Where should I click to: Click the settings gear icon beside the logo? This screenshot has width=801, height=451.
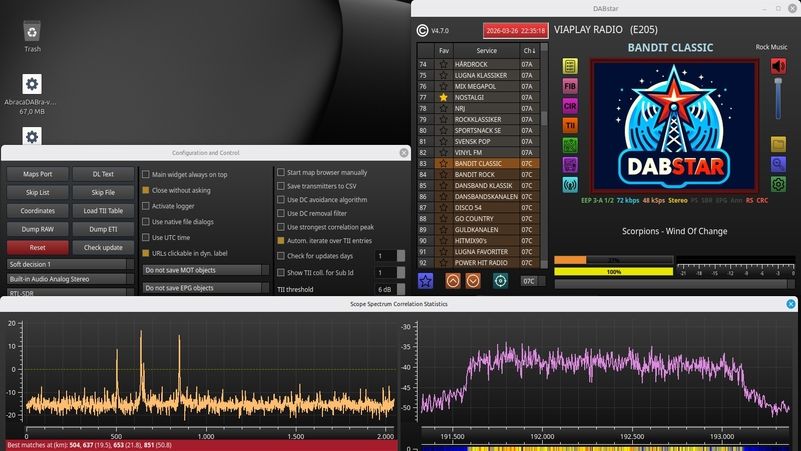coord(778,184)
